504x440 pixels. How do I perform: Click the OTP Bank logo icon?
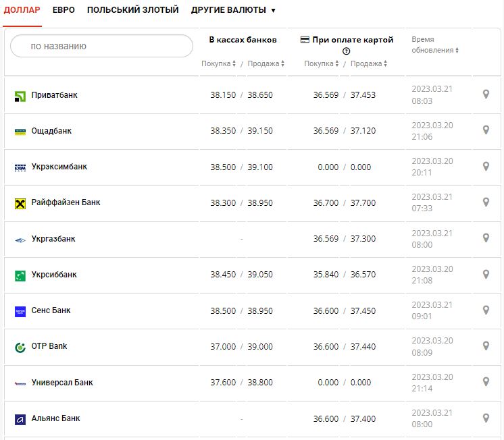pos(20,347)
